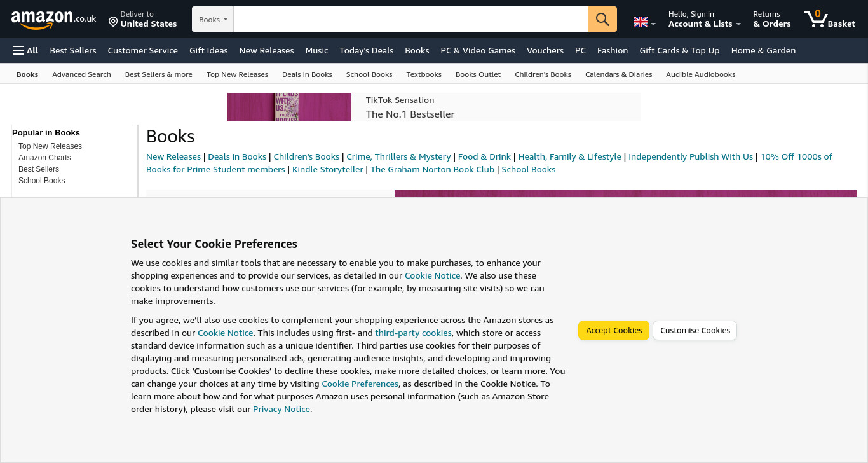Screen dimensions: 868x463
Task: Open third-party cookies link
Action: 413,333
